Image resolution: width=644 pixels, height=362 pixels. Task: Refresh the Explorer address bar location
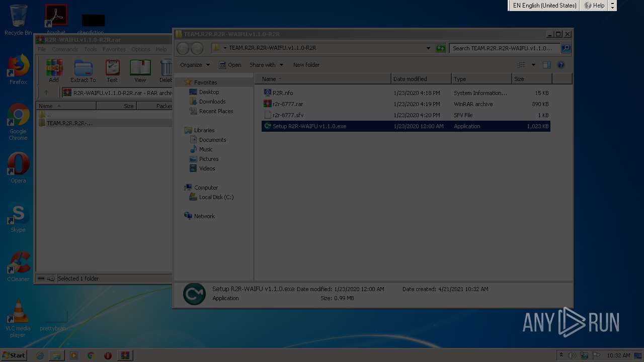[x=441, y=48]
